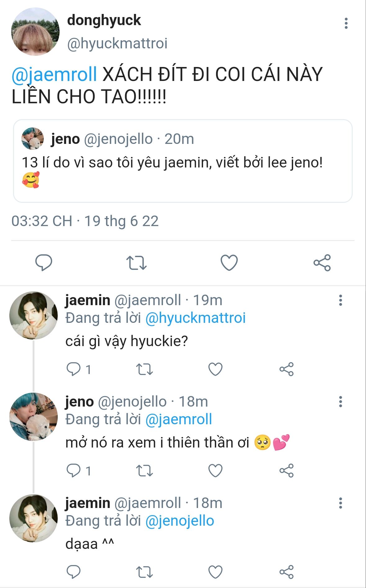Share jeno's 'mở nó ra xem' reply

click(x=286, y=470)
